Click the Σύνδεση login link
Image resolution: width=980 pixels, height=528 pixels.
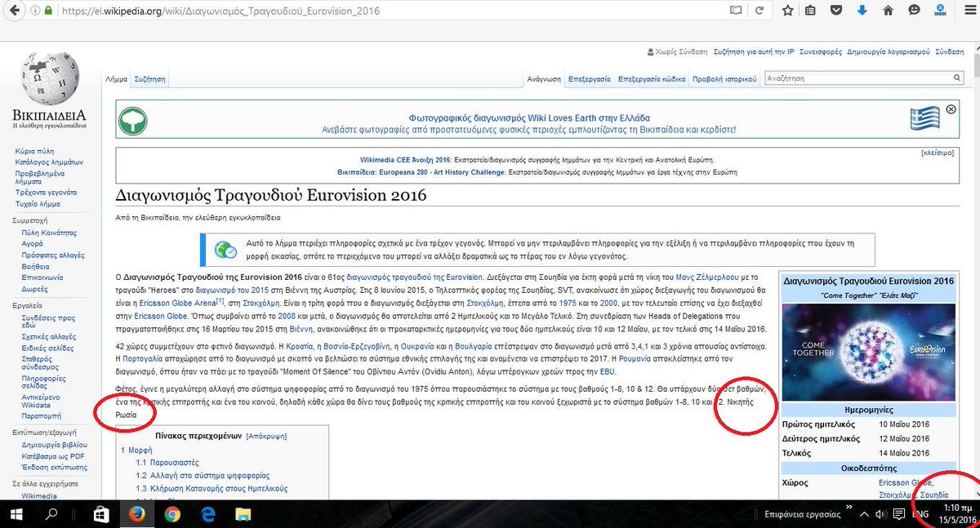click(x=951, y=50)
